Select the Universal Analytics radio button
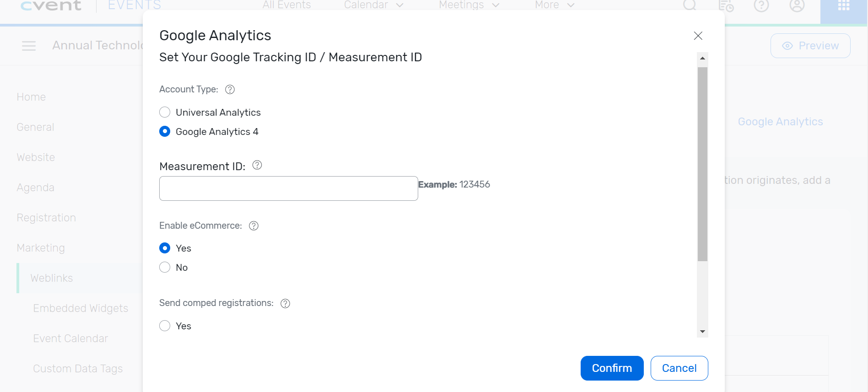The image size is (868, 392). (165, 113)
